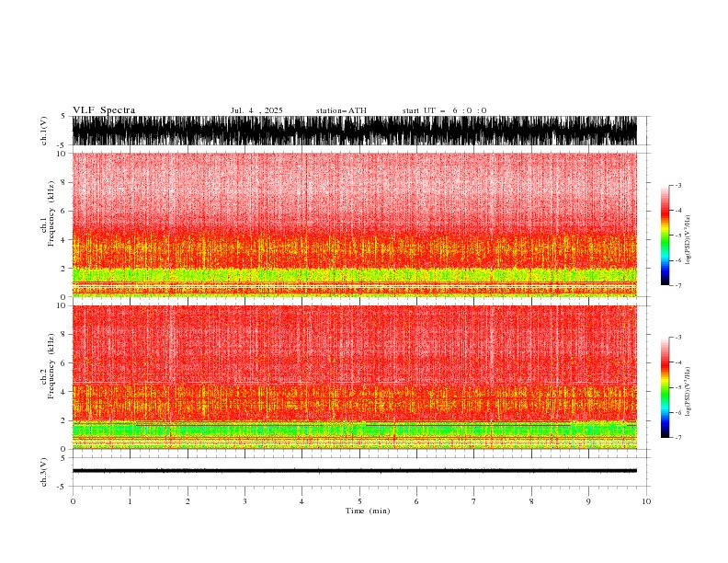728x563 pixels.
Task: Click the "-4" tick on ch.2 colorbar
Action: tap(677, 362)
